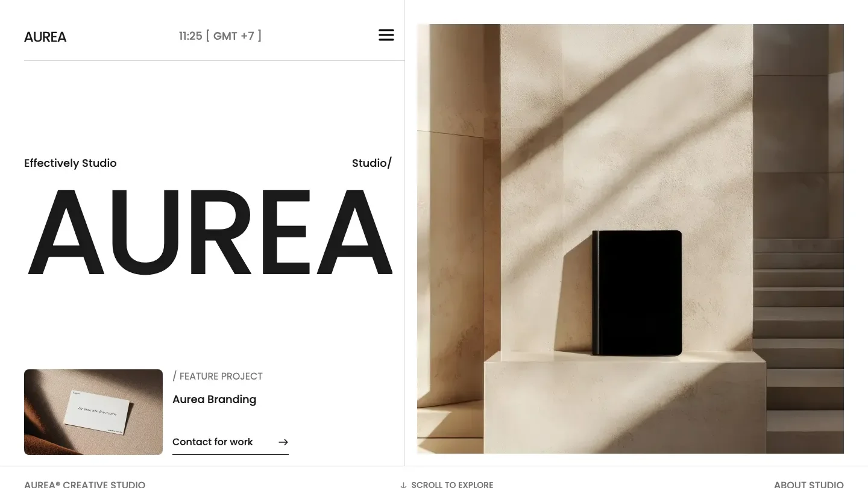Click the Studio/ label
This screenshot has width=868, height=488.
tap(372, 163)
